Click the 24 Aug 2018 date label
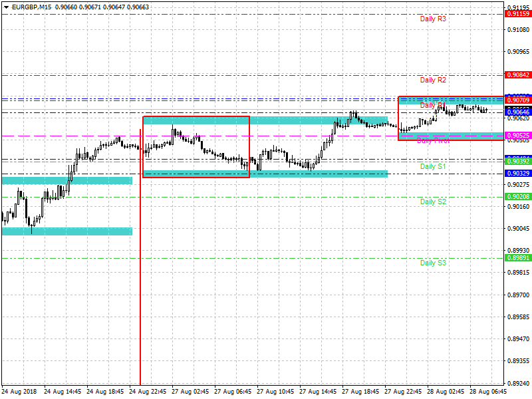Viewport: 532px width, 399px height. [x=21, y=392]
